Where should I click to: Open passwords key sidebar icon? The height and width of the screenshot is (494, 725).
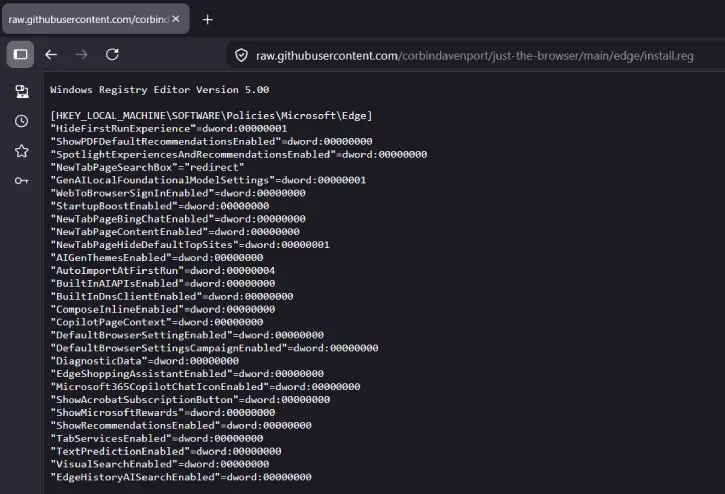tap(22, 180)
